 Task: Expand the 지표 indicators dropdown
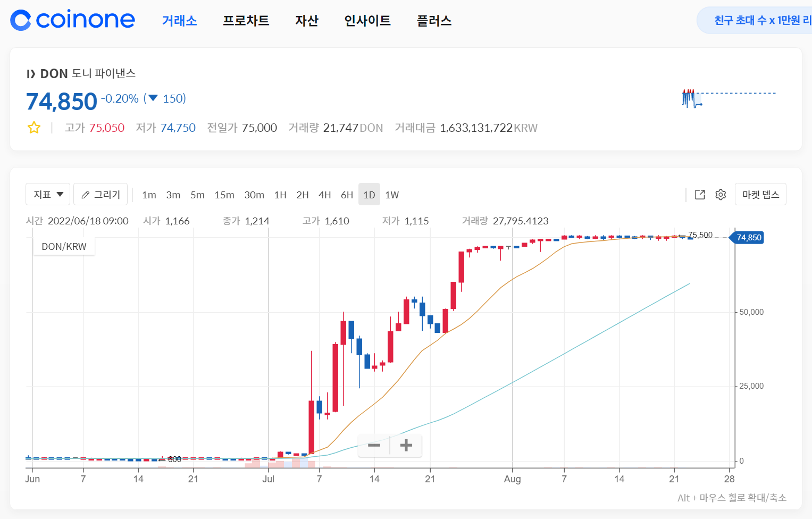(x=48, y=195)
